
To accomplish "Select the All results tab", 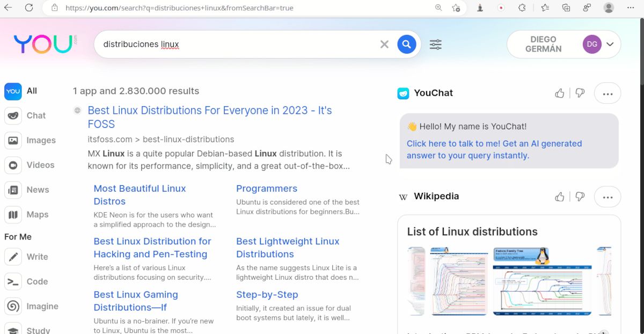I will (21, 91).
